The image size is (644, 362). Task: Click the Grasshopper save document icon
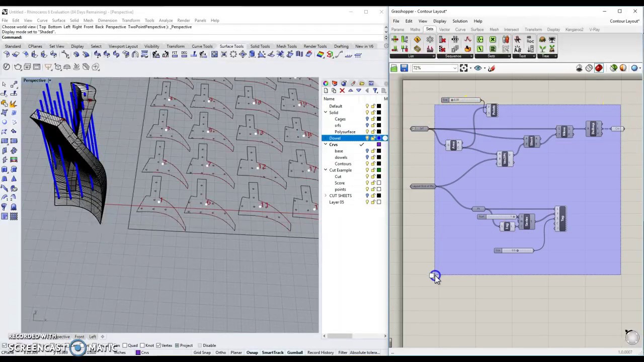[404, 68]
